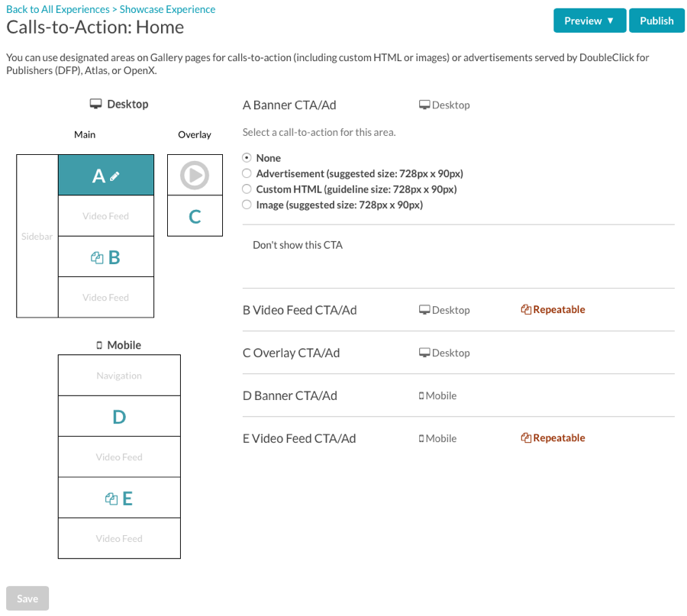Click the C overlay area box
The width and height of the screenshot is (687, 616).
[195, 216]
